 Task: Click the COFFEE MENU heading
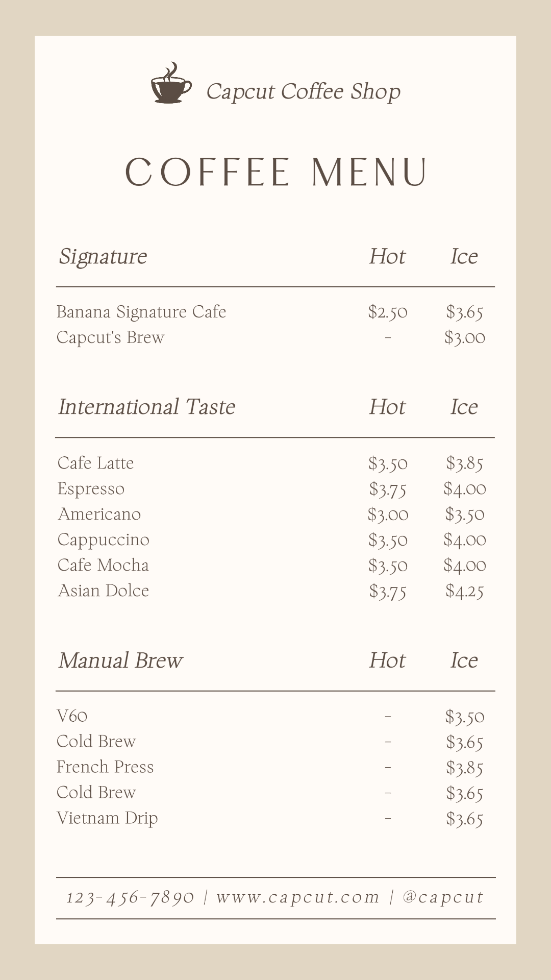pyautogui.click(x=275, y=172)
